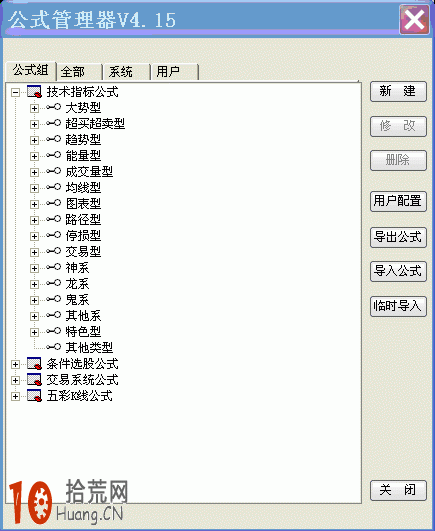Click the 修改 button
The width and height of the screenshot is (435, 531).
pos(398,126)
